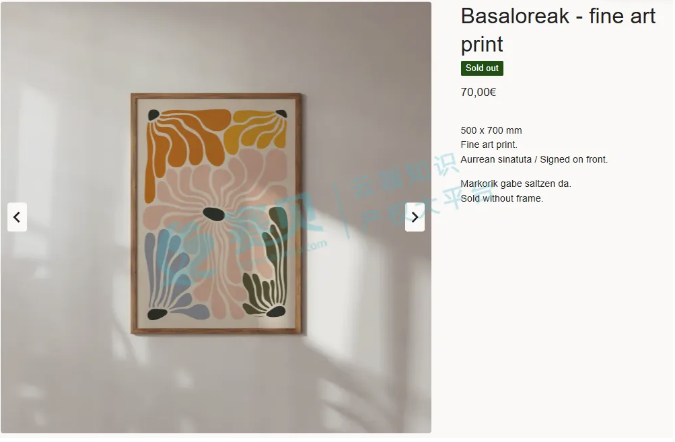Click the Sold without frame text

pyautogui.click(x=502, y=198)
